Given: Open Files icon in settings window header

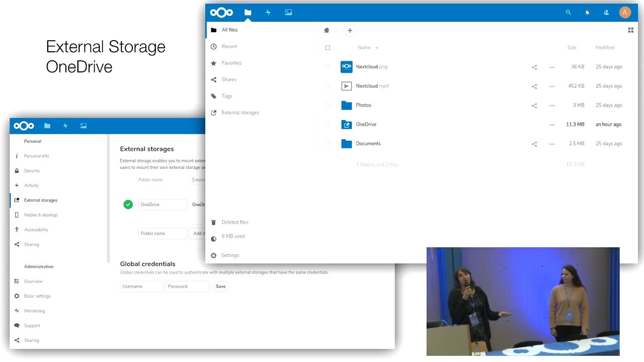Looking at the screenshot, I should 47,126.
